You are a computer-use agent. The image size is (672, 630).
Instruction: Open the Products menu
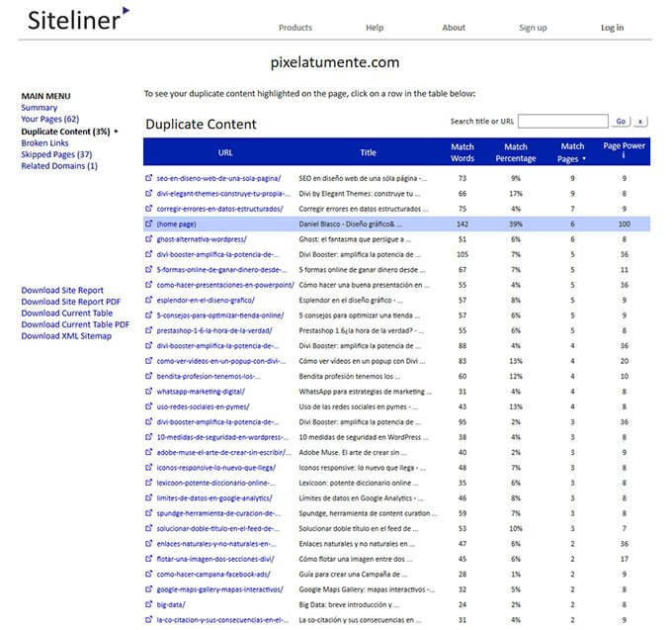(295, 28)
